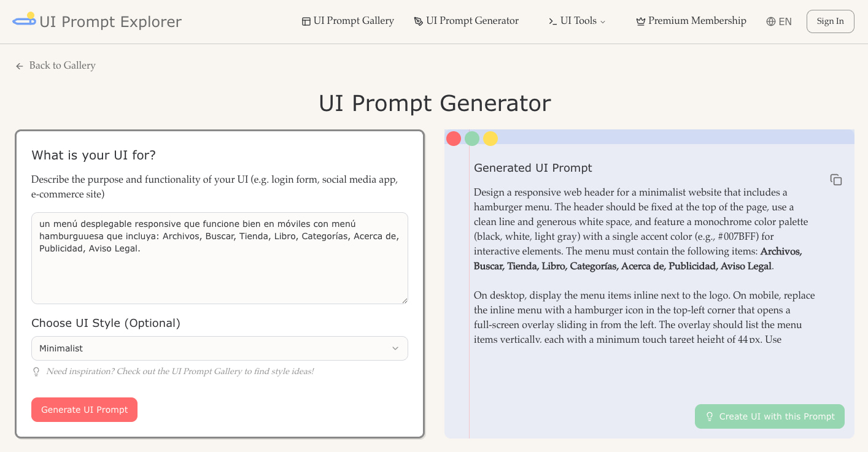The width and height of the screenshot is (868, 452).
Task: Click the lightbulb inspiration hint icon
Action: click(36, 372)
